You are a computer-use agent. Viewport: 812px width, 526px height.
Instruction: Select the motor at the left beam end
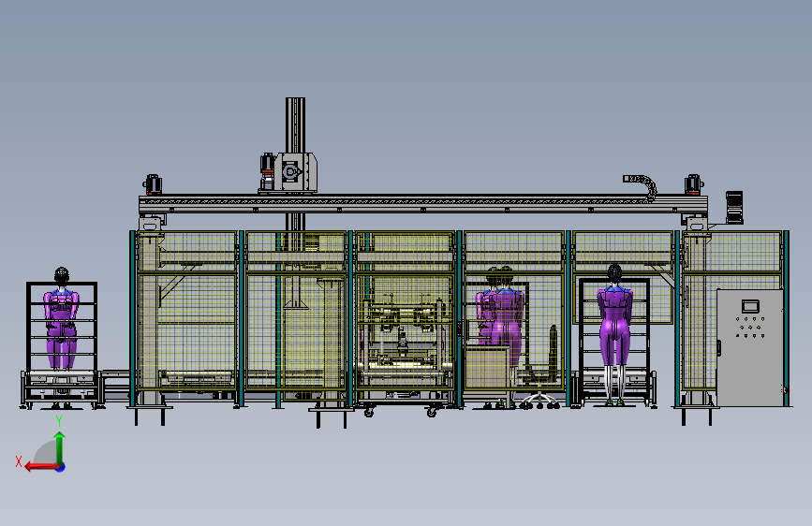153,184
